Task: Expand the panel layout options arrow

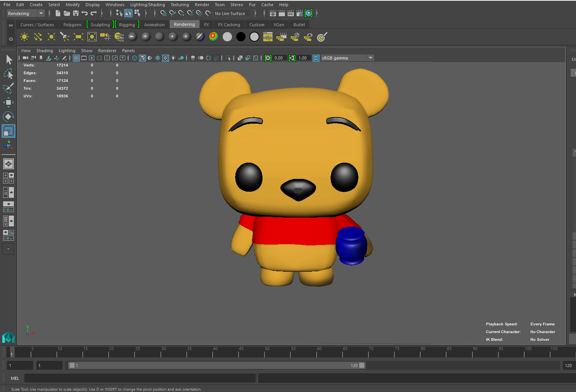Action: click(x=8, y=249)
